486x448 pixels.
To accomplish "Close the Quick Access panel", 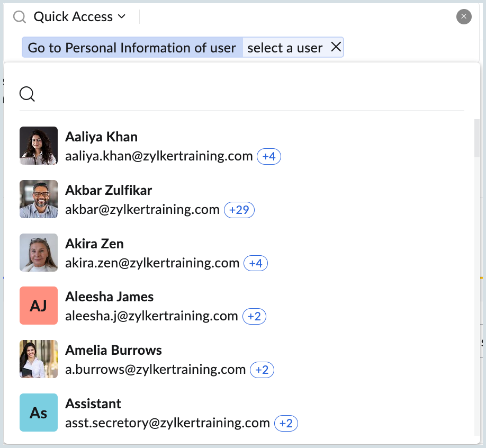I will pyautogui.click(x=464, y=16).
